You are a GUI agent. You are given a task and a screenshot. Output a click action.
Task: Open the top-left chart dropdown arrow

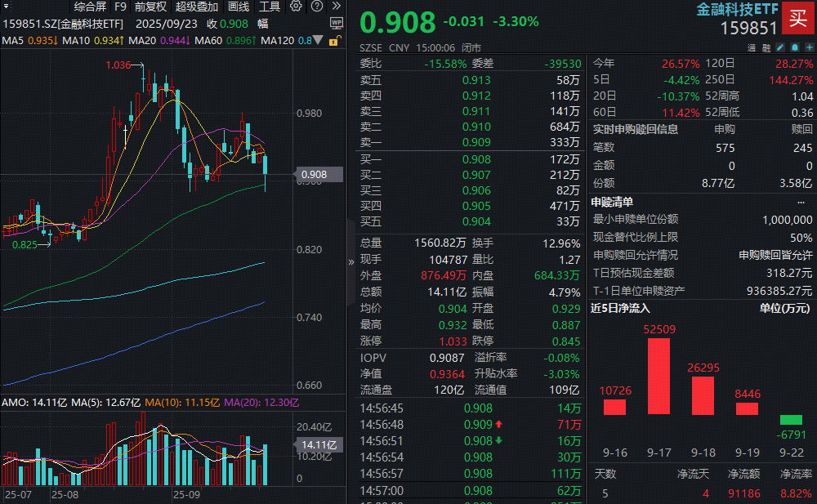7,7
